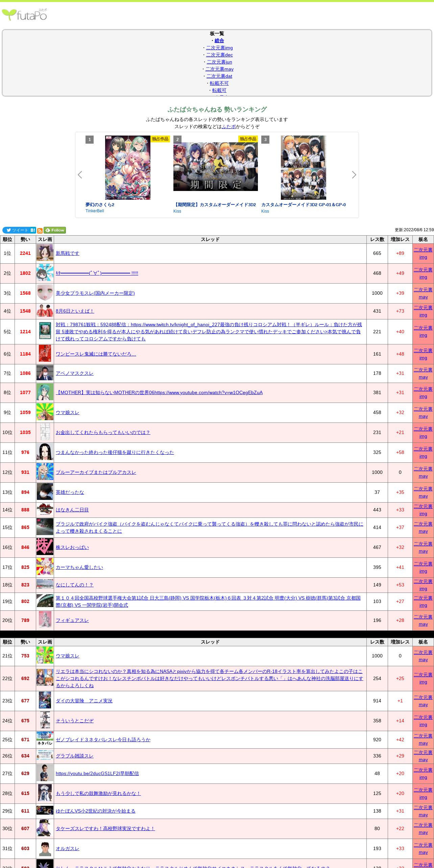
Task: Click the futaPo logo
Action: [24, 15]
